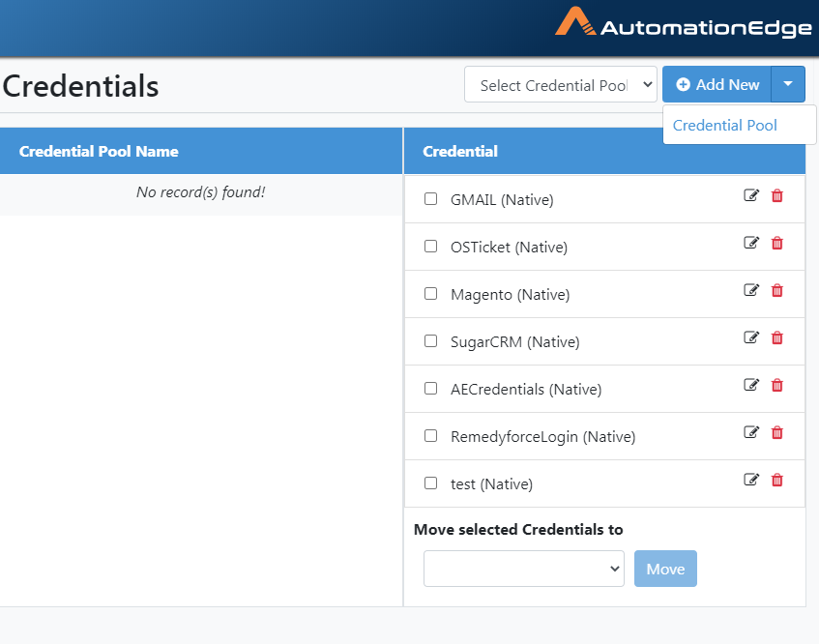The image size is (819, 644).
Task: Delete the test (Native) credential
Action: point(777,480)
